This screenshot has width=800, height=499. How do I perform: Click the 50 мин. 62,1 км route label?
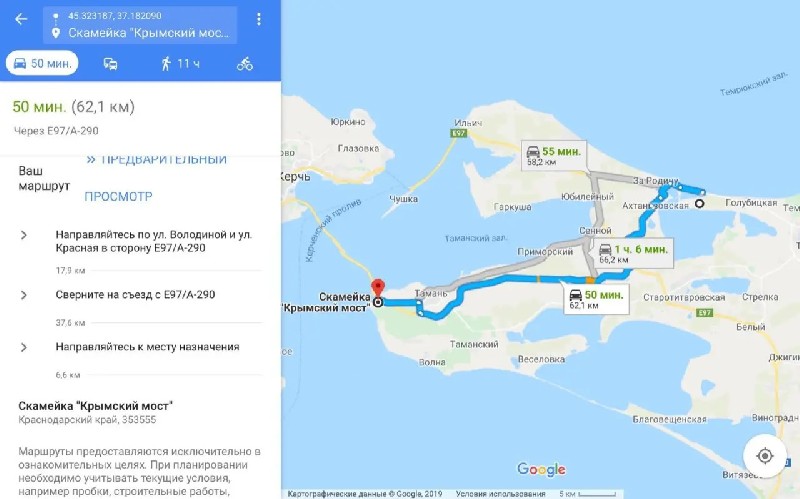(596, 299)
